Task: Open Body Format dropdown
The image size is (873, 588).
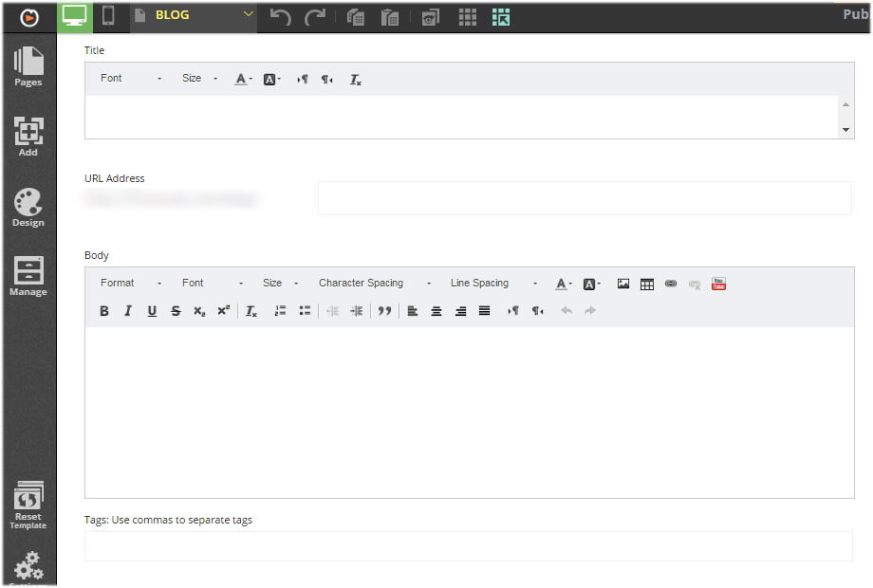Action: (x=131, y=284)
